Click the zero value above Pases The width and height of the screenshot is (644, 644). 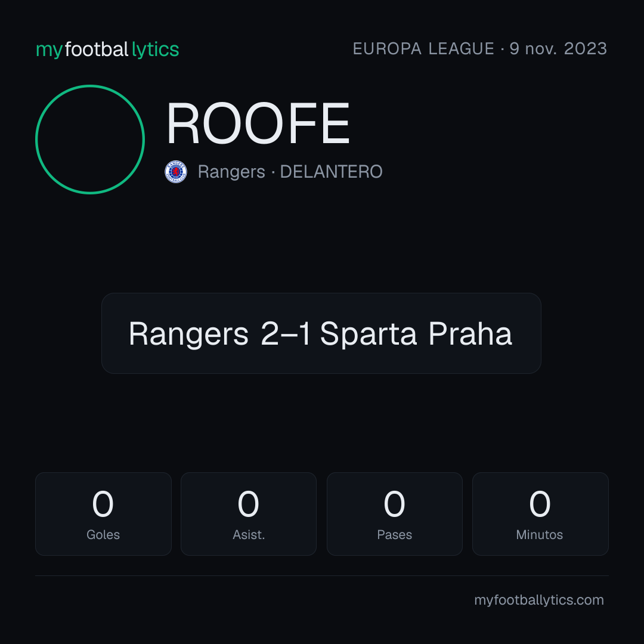394,503
